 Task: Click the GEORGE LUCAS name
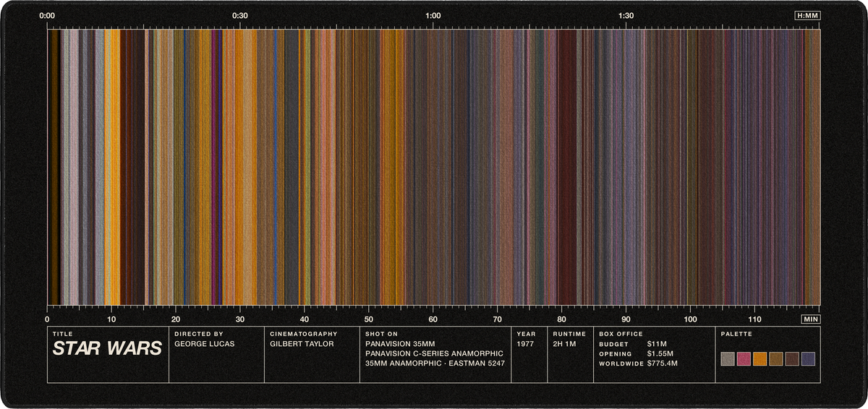click(205, 344)
